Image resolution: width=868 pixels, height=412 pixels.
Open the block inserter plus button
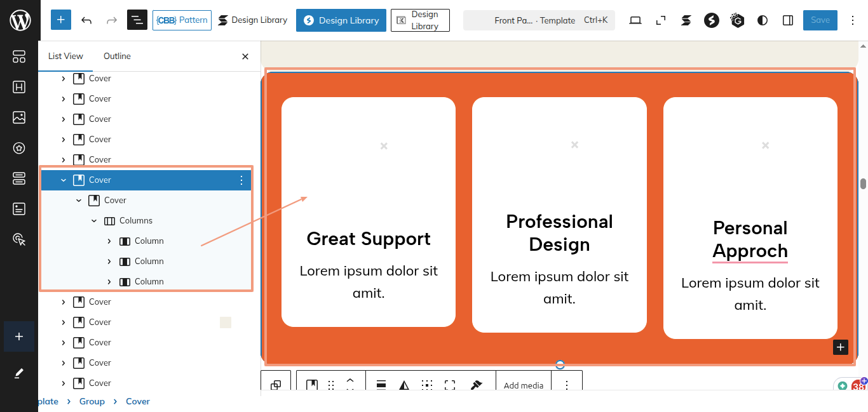point(60,20)
